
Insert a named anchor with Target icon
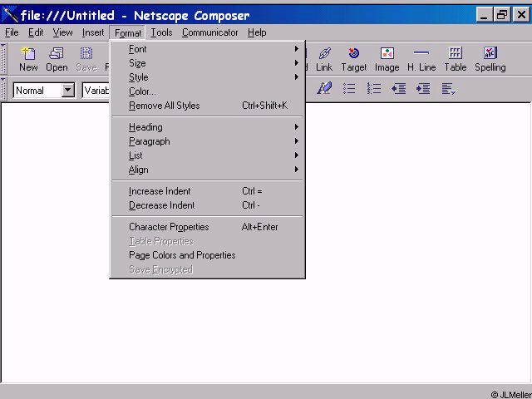pyautogui.click(x=354, y=59)
